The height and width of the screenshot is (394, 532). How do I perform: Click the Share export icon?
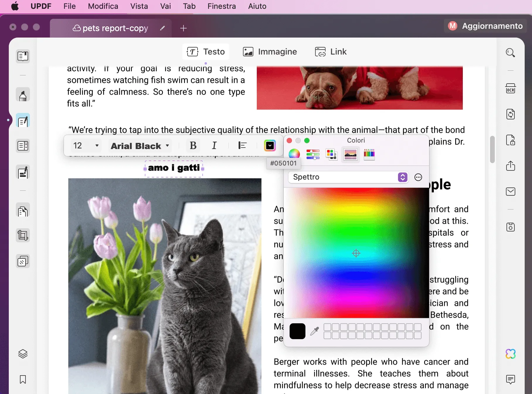click(510, 166)
